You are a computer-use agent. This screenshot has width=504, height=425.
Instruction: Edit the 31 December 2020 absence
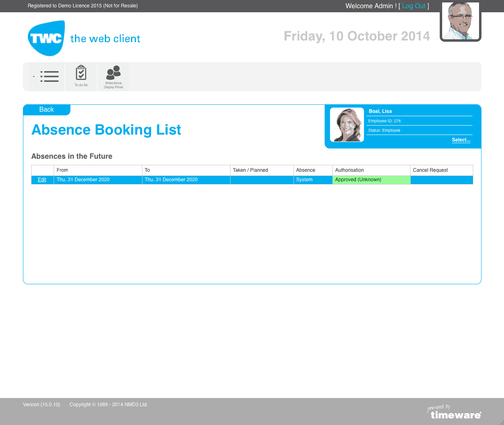(42, 180)
